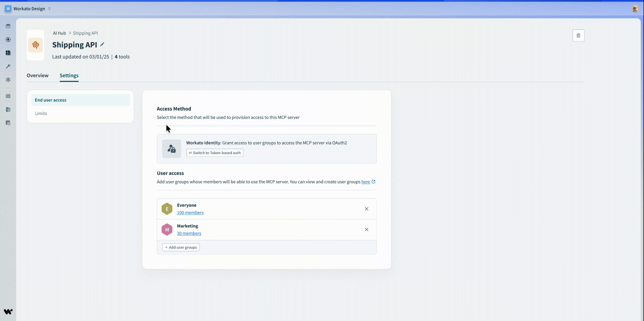644x321 pixels.
Task: Remove the Everyone user group
Action: click(x=366, y=209)
